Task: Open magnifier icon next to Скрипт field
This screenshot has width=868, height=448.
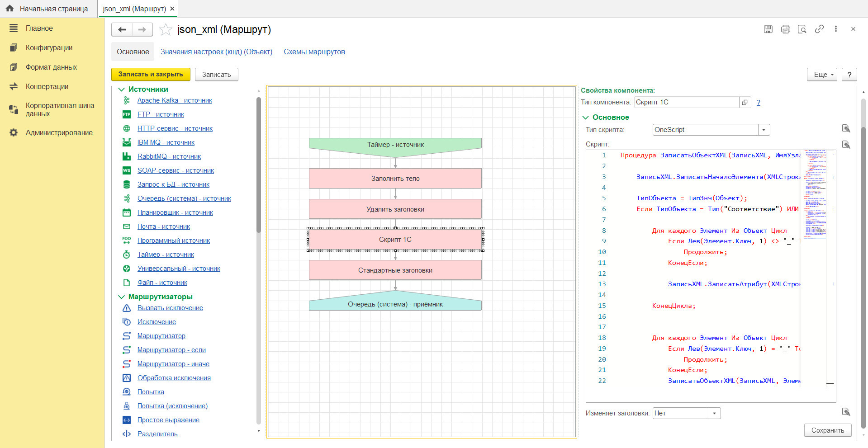Action: 846,145
